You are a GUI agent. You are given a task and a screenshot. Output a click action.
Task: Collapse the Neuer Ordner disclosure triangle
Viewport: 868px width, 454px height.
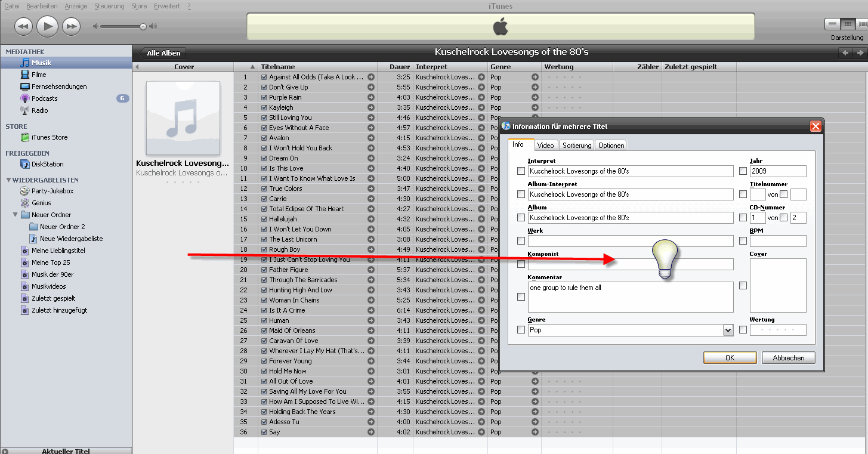[x=16, y=215]
